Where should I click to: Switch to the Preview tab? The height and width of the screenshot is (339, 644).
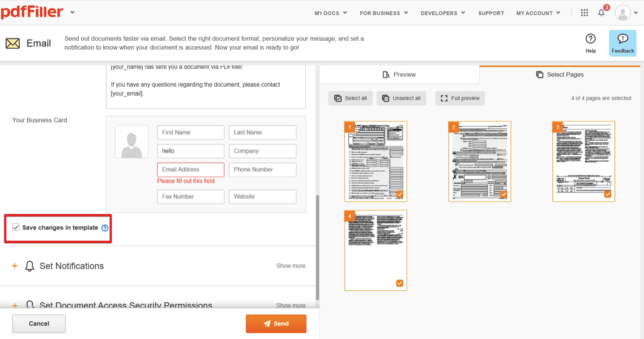(x=399, y=75)
